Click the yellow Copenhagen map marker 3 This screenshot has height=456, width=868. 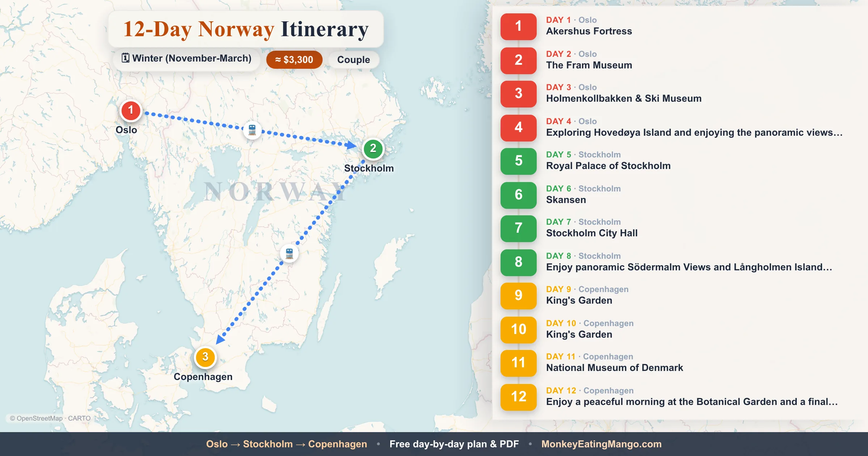pos(205,357)
